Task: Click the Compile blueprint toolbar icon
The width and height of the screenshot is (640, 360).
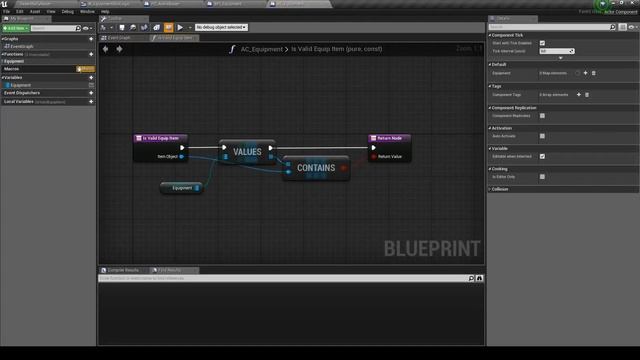Action: pos(103,27)
